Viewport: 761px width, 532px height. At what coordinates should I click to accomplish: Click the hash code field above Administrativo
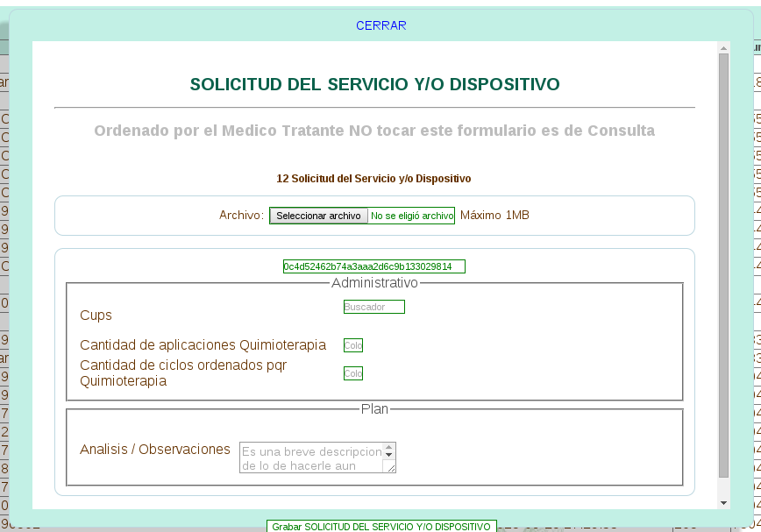pyautogui.click(x=373, y=266)
